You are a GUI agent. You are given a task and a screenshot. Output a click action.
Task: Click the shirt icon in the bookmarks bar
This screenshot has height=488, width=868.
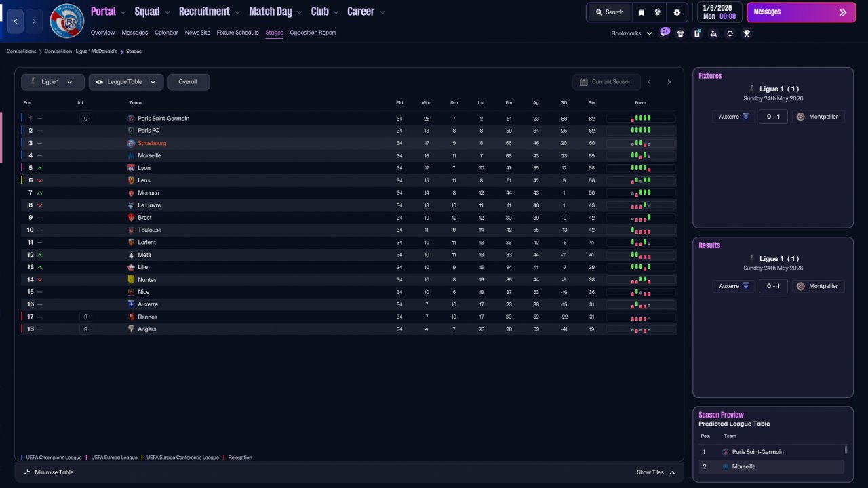pyautogui.click(x=681, y=33)
